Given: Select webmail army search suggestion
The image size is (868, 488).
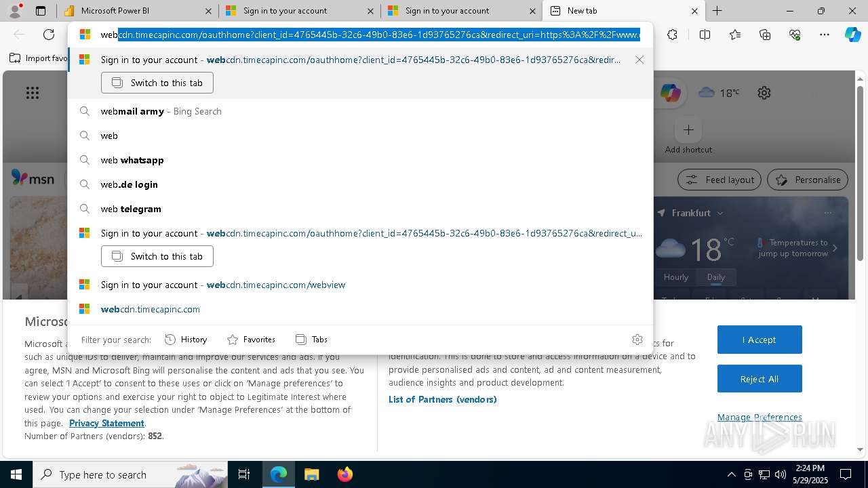Looking at the screenshot, I should (x=360, y=111).
